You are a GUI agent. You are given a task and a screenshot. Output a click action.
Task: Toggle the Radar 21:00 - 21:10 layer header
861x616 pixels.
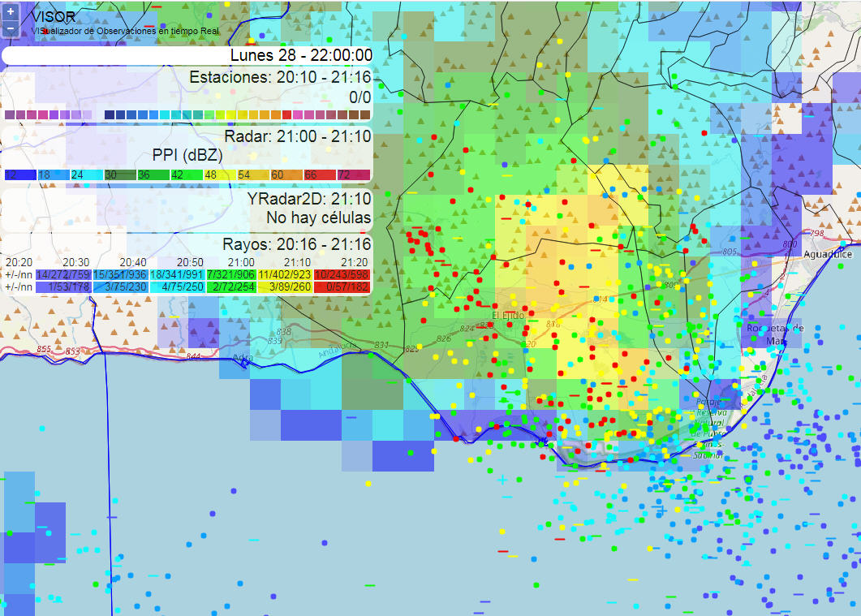(x=297, y=135)
